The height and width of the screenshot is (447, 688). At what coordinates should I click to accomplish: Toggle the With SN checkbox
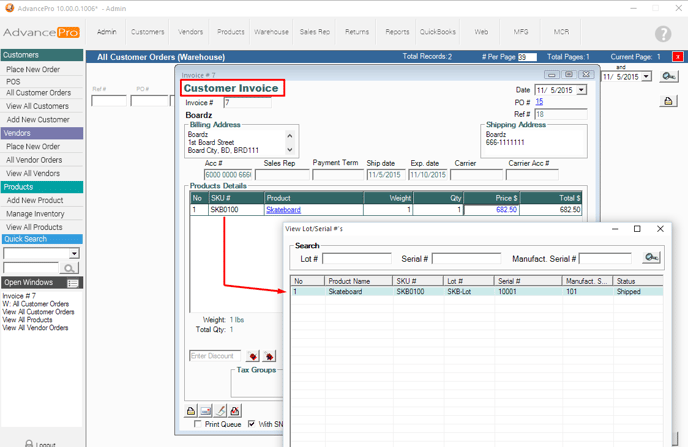pyautogui.click(x=252, y=424)
